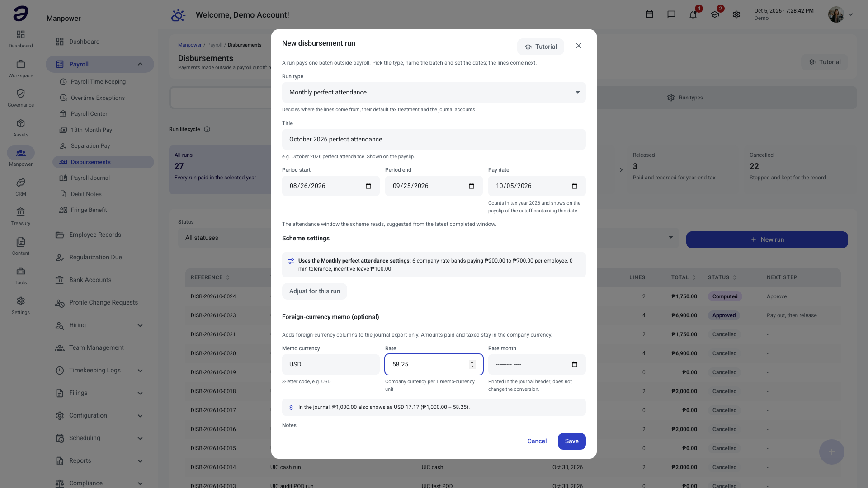Screen dimensions: 868x488
Task: Open top bar settings gear
Action: [x=736, y=14]
